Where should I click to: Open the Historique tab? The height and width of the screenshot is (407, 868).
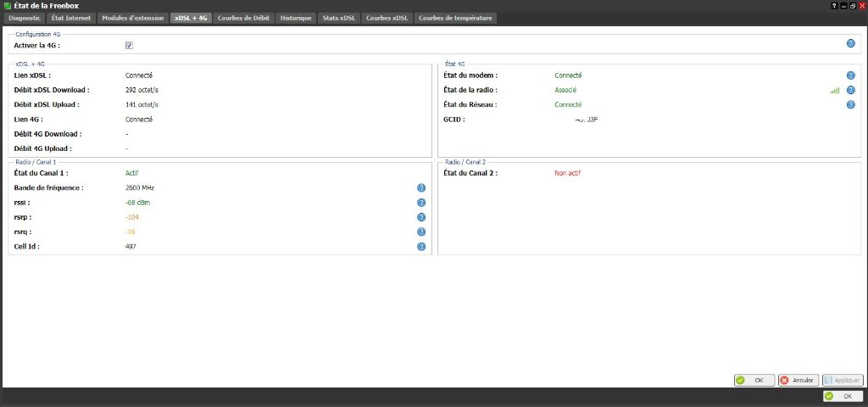pyautogui.click(x=296, y=18)
